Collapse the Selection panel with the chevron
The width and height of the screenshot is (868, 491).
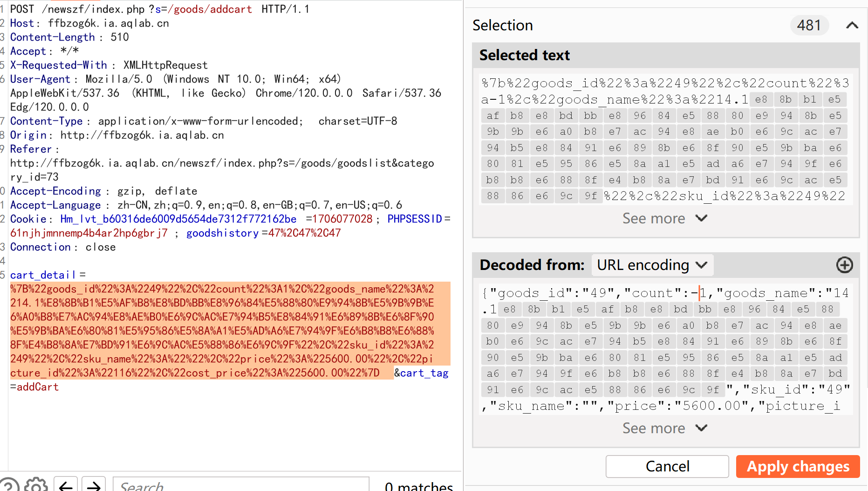click(852, 25)
